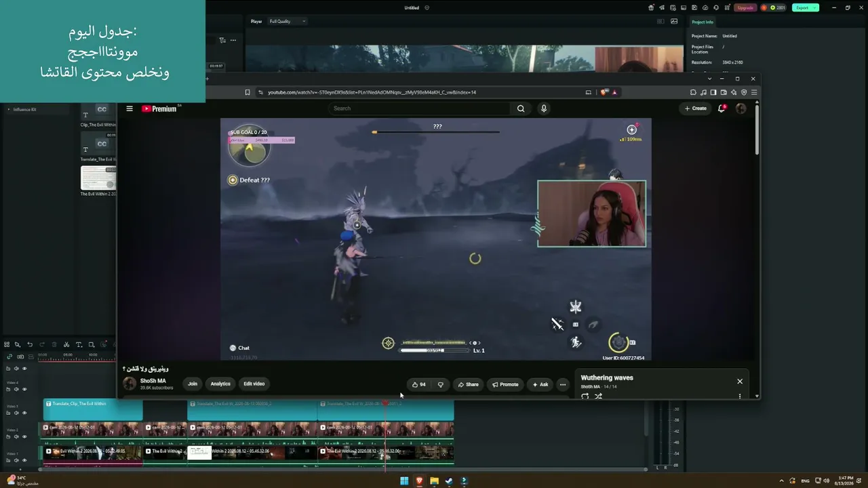The image size is (868, 488).
Task: Close the Wuthering waves playlist panel
Action: [x=740, y=382]
